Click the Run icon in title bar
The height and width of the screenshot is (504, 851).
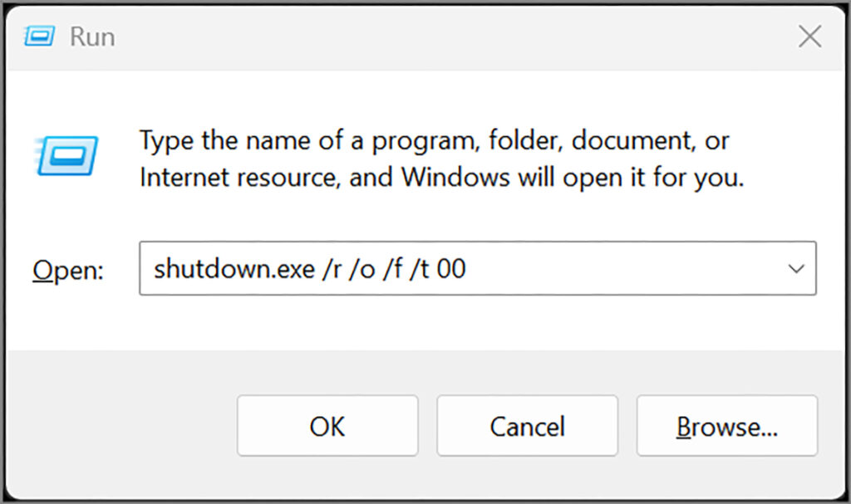click(x=39, y=37)
